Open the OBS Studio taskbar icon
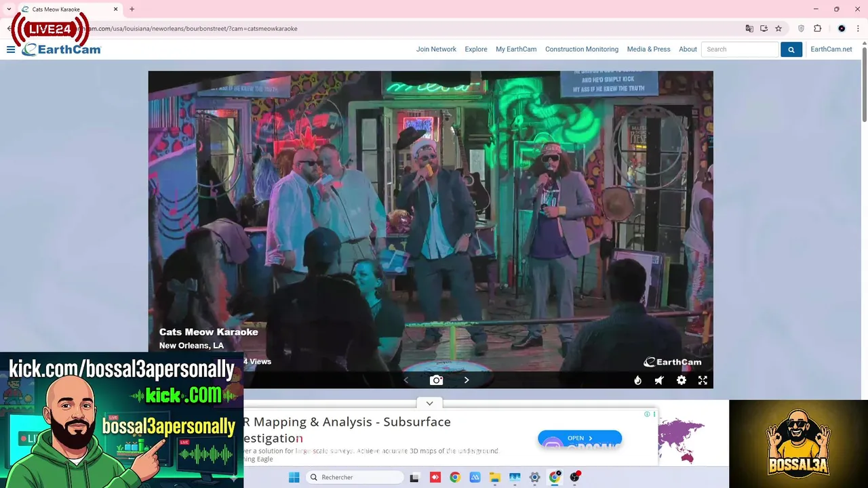 pyautogui.click(x=575, y=477)
